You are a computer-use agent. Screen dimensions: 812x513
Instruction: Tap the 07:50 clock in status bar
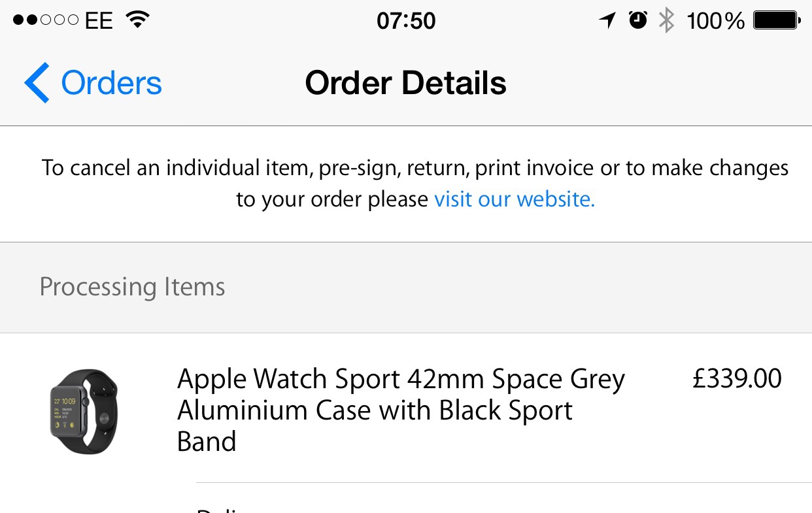tap(406, 21)
